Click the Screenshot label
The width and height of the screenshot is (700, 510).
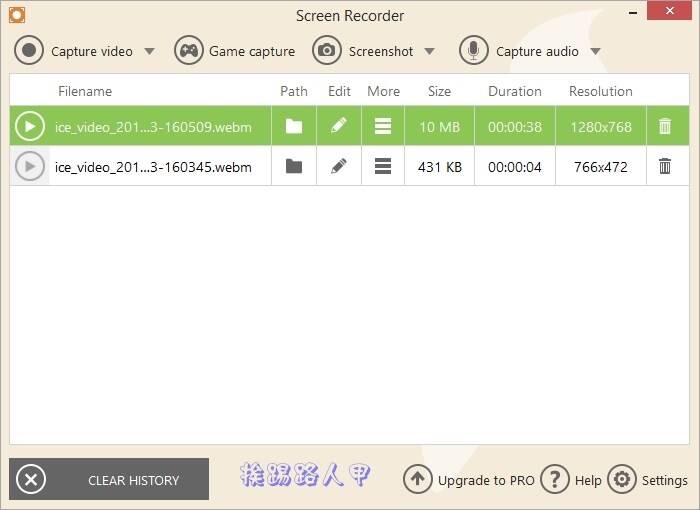tap(381, 51)
